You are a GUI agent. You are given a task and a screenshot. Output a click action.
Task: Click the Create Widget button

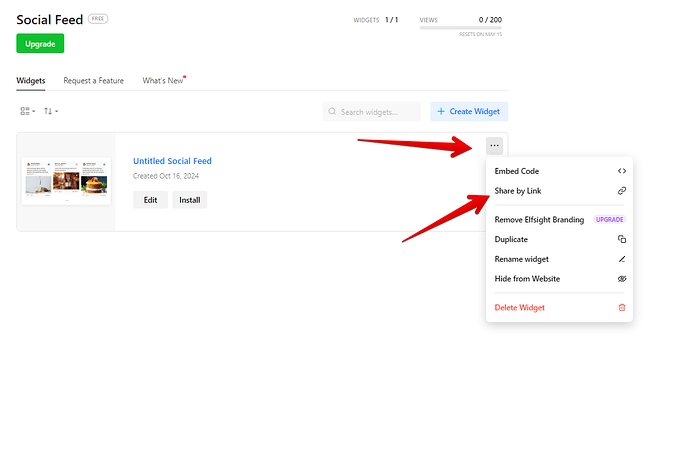(469, 112)
